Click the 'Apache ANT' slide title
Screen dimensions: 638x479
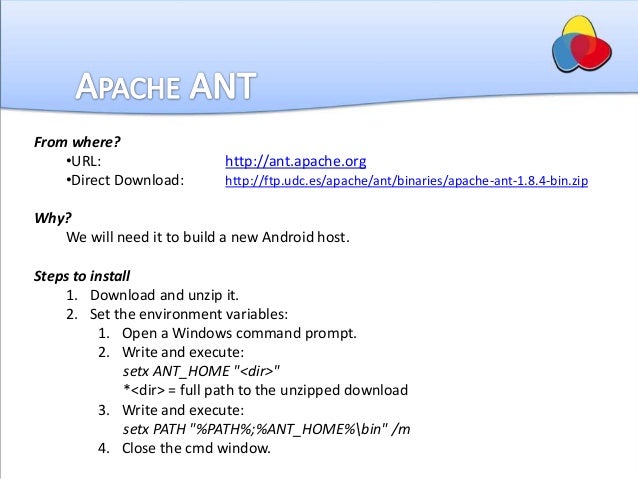pyautogui.click(x=166, y=86)
